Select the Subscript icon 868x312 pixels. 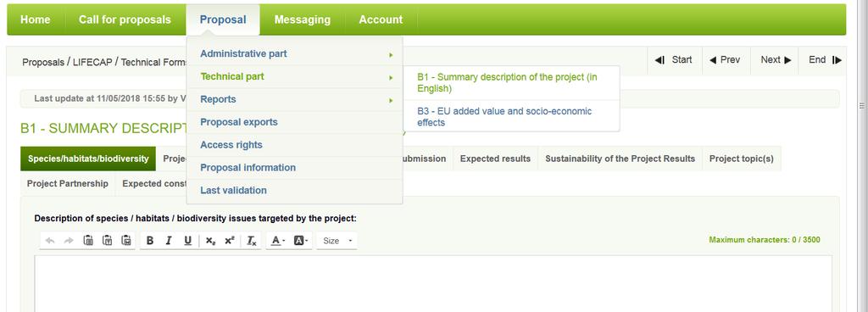210,241
